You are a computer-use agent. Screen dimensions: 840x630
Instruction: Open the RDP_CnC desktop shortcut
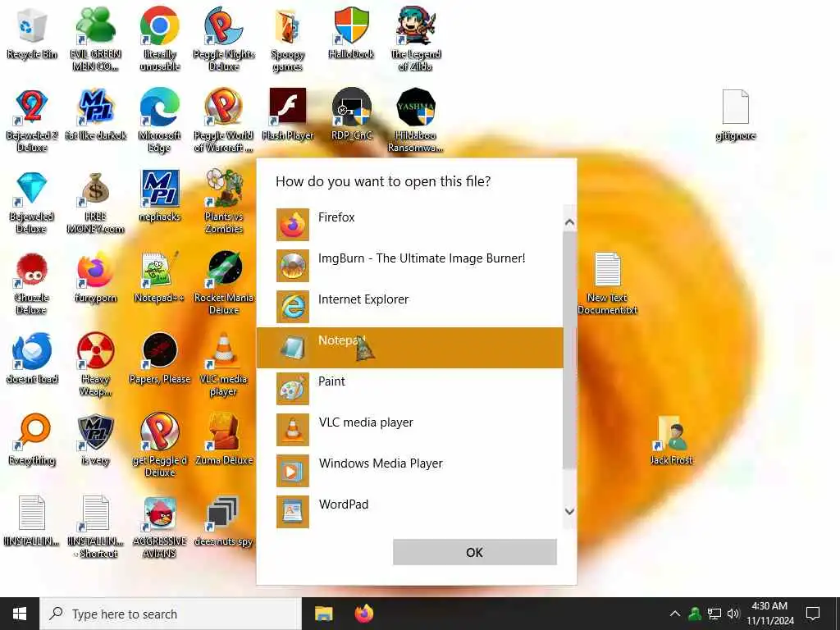(x=351, y=115)
